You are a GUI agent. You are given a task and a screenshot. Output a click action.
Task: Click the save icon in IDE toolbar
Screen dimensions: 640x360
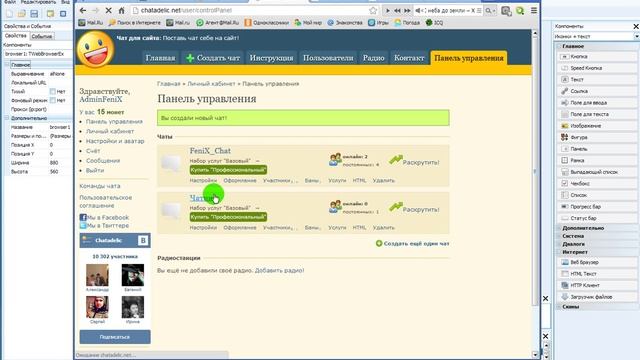coord(34,13)
